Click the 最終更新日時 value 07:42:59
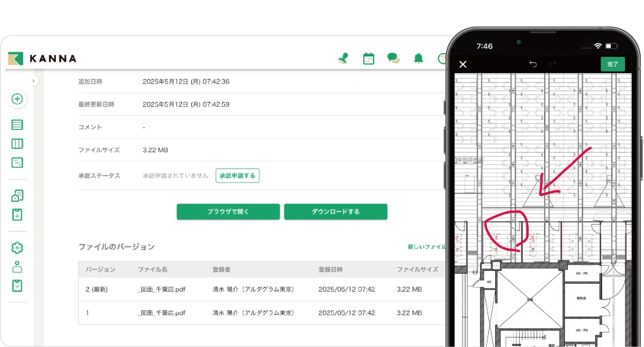The image size is (644, 347). (x=186, y=104)
